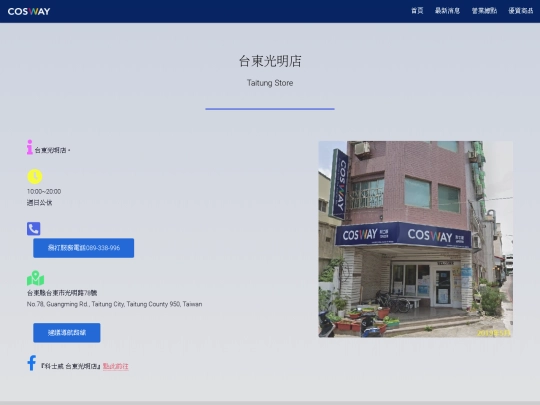Select the Taitung Store subtitle text
This screenshot has height=405, width=540.
[270, 83]
